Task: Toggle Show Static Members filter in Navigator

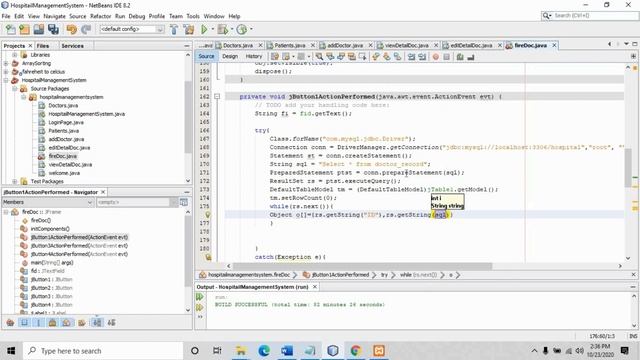Action: point(38,322)
